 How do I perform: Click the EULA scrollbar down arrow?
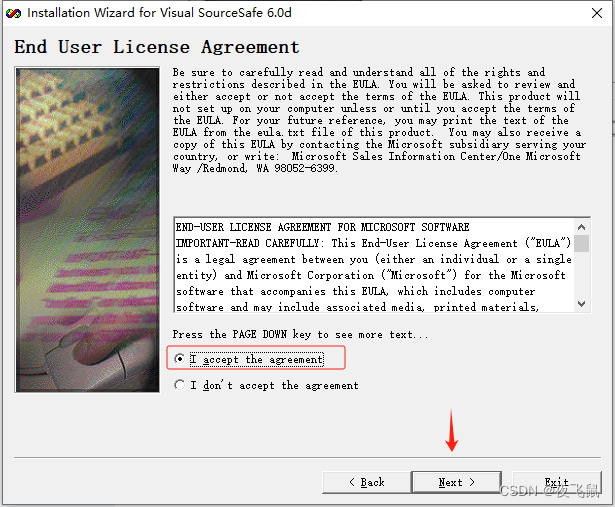582,304
